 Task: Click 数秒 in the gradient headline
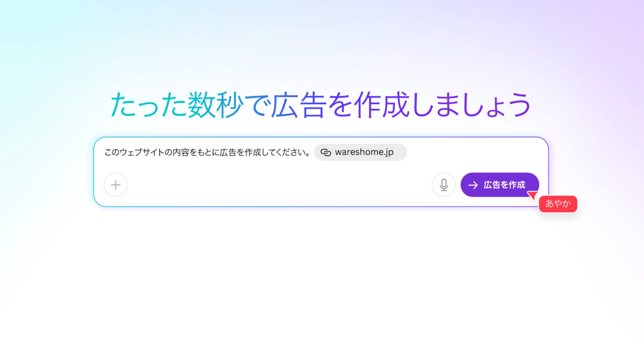pyautogui.click(x=215, y=105)
